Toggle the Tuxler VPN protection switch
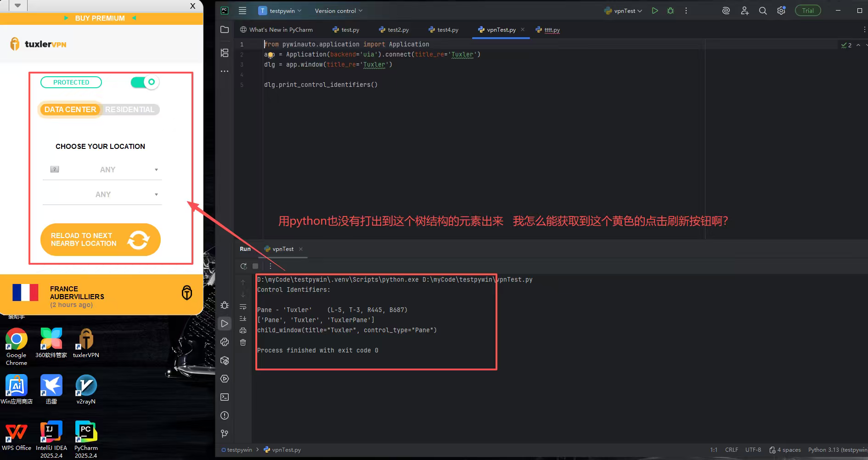Viewport: 868px width, 460px height. click(145, 82)
